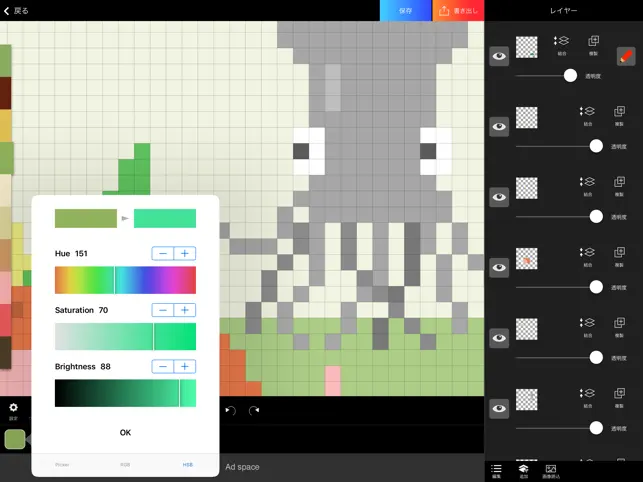Click opacity slider knob of fifth layer
The width and height of the screenshot is (643, 482).
(596, 357)
